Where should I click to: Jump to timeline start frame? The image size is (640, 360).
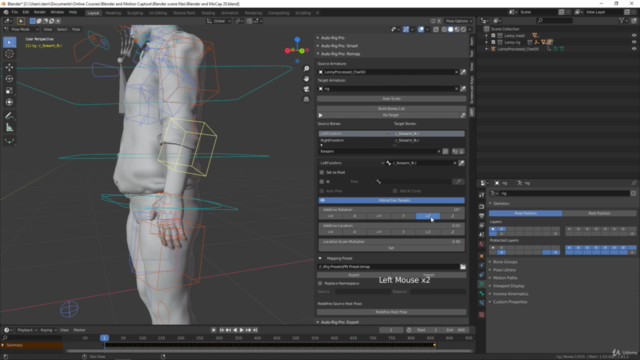(x=222, y=330)
